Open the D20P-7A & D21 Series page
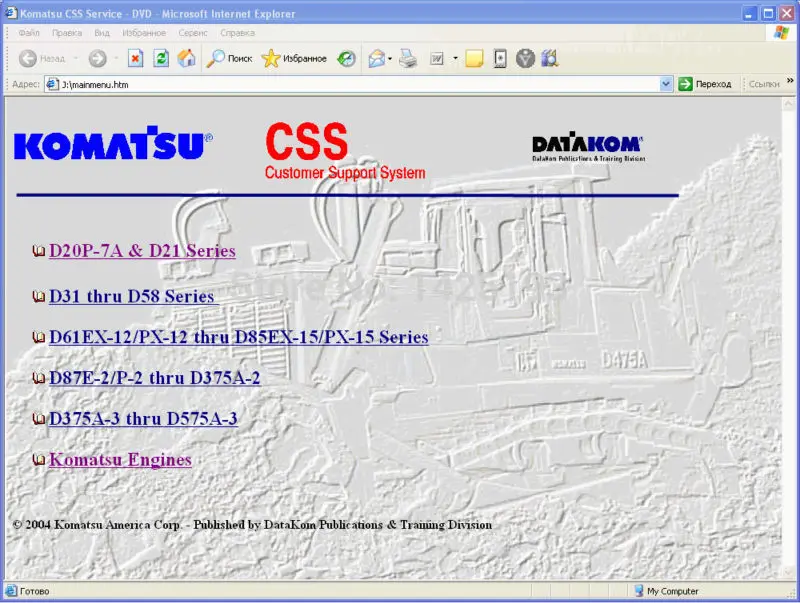The width and height of the screenshot is (800, 603). 141,251
